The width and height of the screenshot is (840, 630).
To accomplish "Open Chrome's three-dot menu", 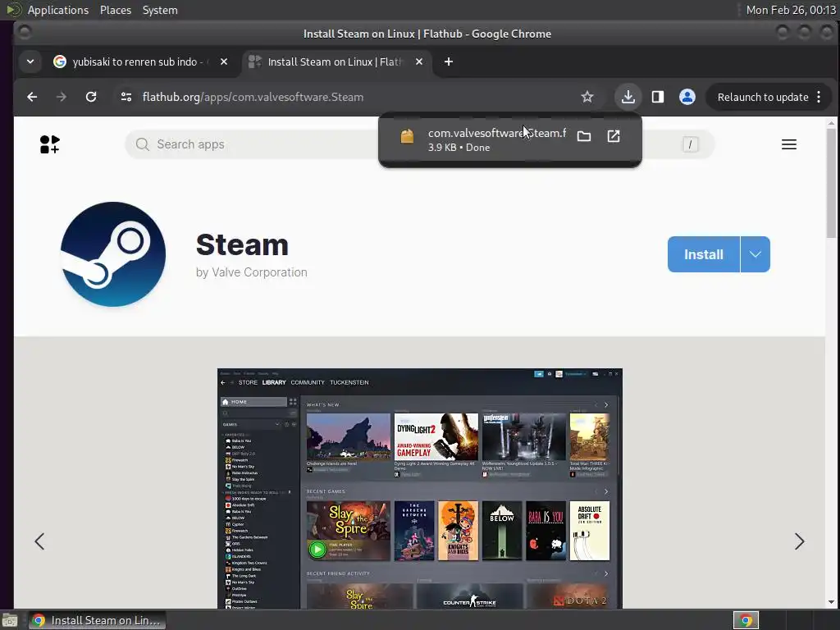I will click(x=819, y=97).
